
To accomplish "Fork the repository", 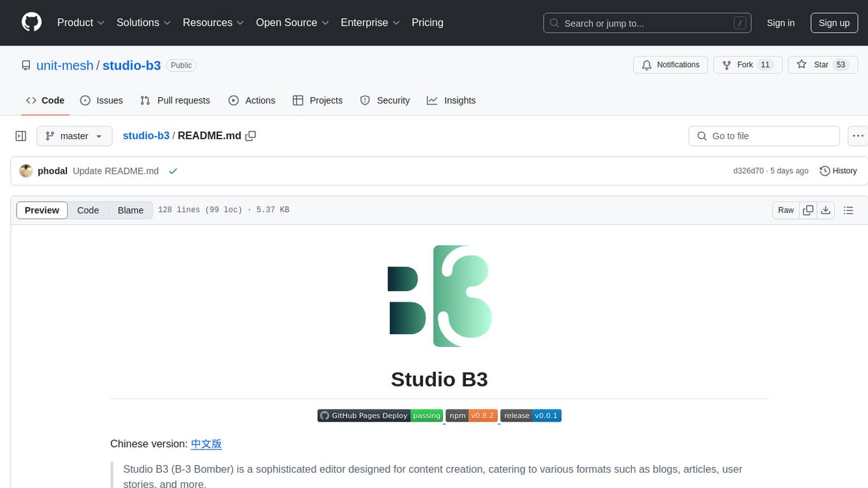I will [x=748, y=65].
